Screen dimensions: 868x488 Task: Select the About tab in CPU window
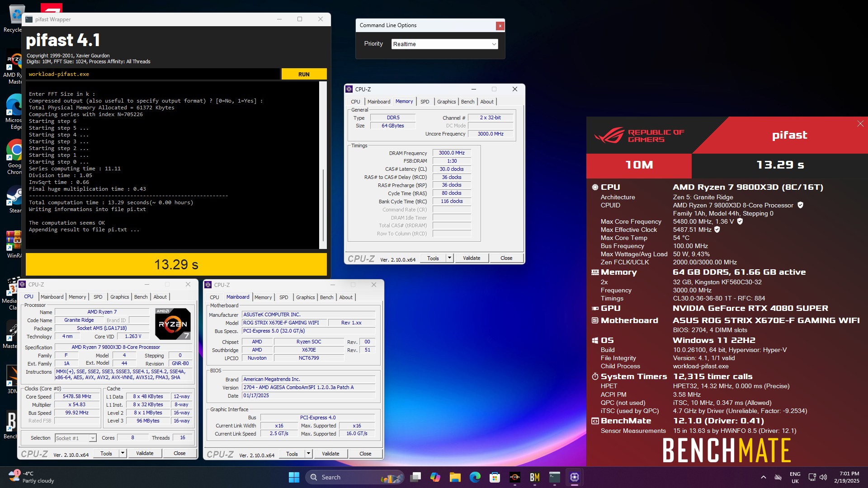click(160, 297)
